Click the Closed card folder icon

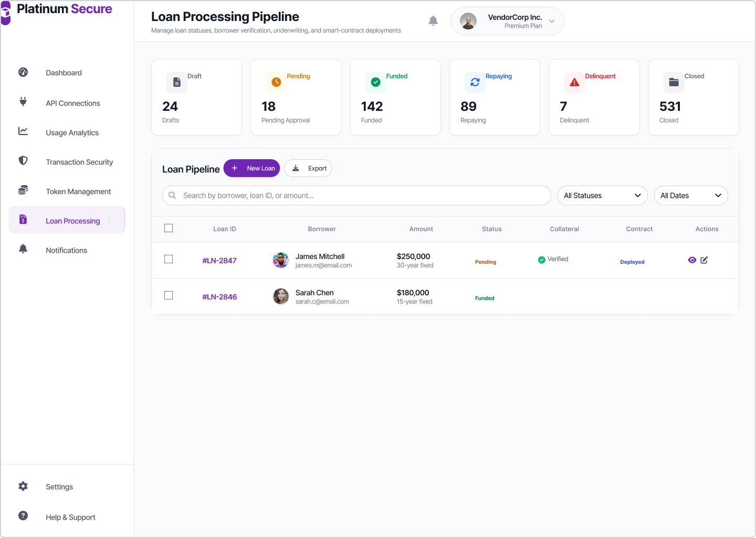pos(674,82)
